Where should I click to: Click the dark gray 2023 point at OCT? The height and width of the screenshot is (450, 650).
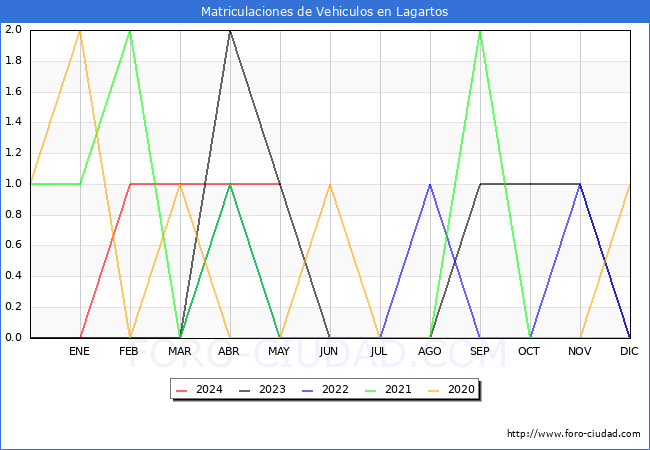pyautogui.click(x=530, y=184)
